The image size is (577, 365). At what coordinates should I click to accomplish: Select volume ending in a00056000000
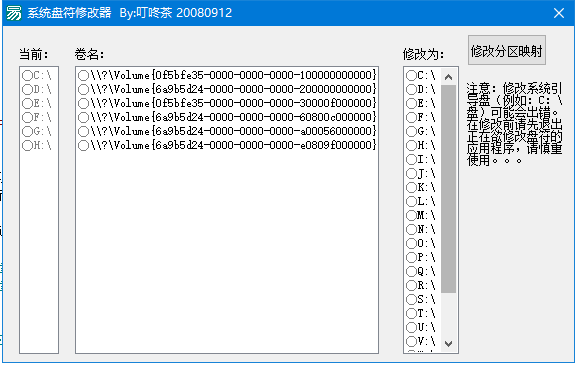227,131
